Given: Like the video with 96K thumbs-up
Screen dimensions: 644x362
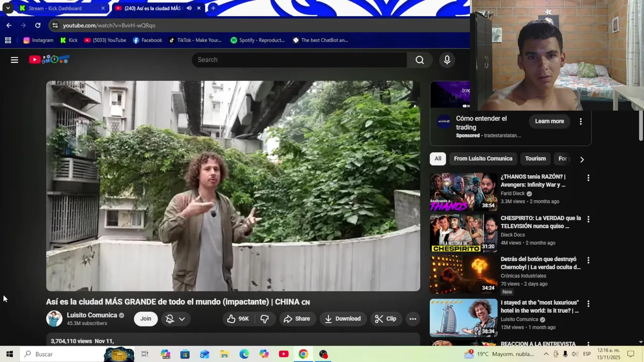Looking at the screenshot, I should pos(238,319).
